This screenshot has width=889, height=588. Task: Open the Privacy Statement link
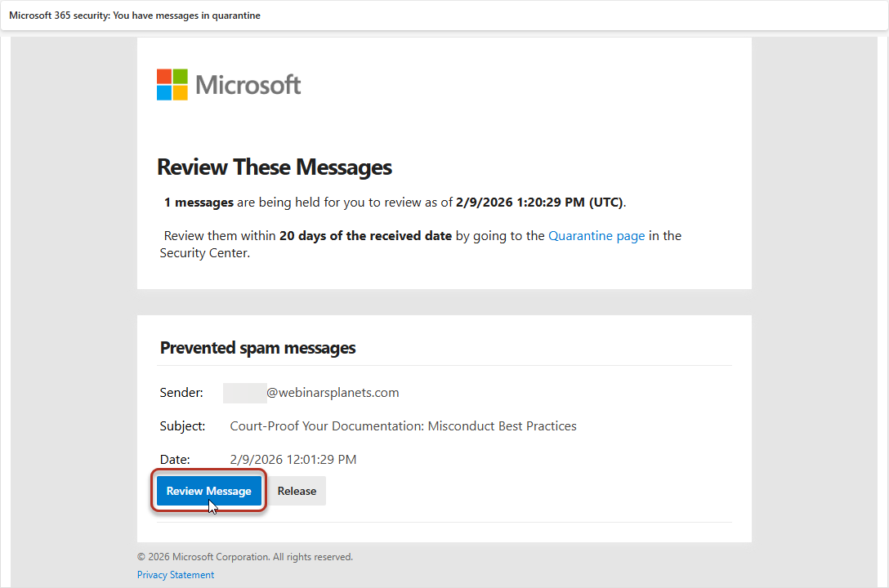175,574
